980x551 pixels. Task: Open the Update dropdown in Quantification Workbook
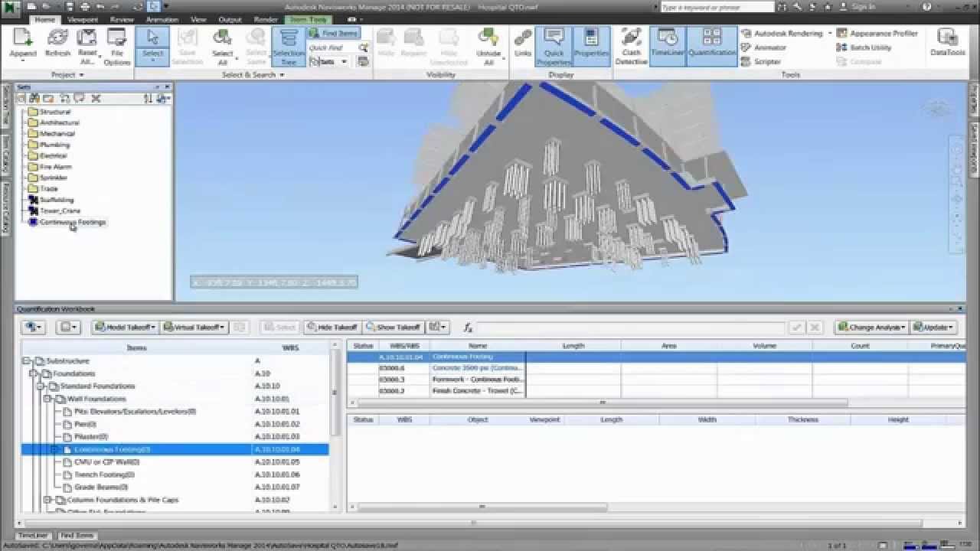pyautogui.click(x=933, y=327)
